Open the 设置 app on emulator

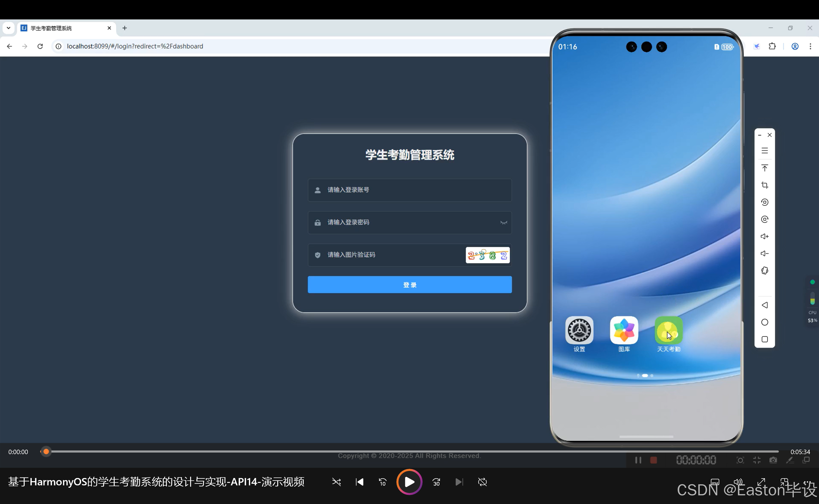579,331
